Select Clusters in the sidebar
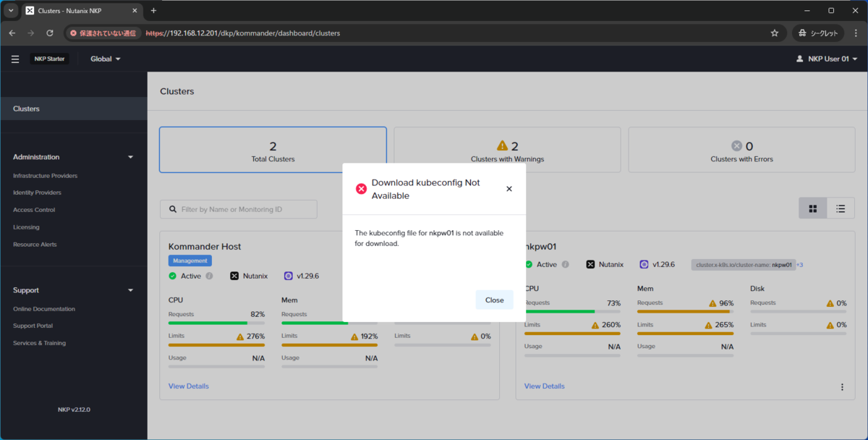Screen dimensions: 868x440 (x=74, y=109)
